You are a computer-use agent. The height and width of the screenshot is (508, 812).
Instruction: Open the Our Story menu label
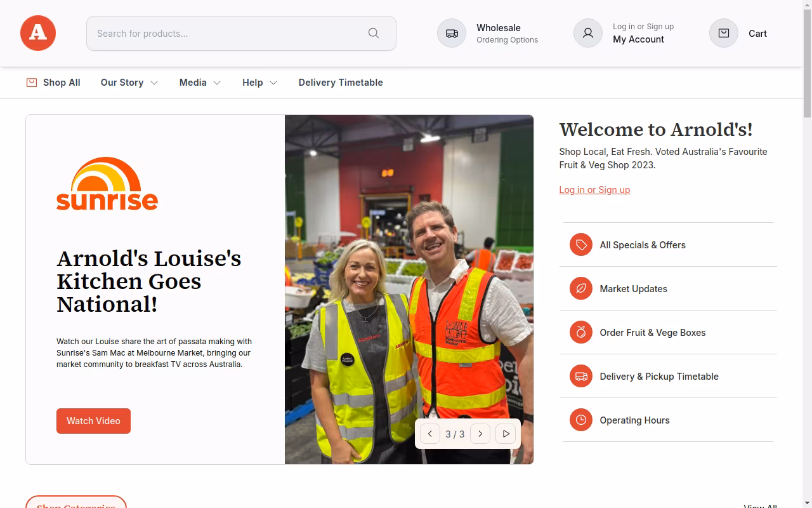(122, 83)
